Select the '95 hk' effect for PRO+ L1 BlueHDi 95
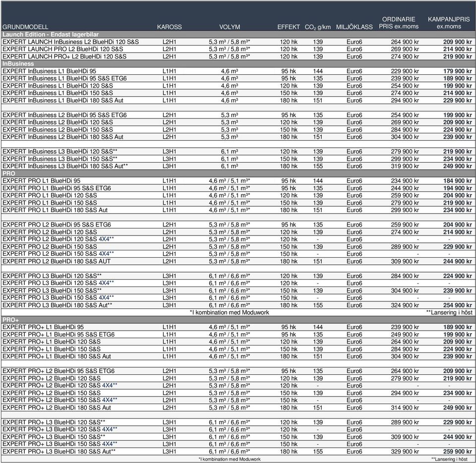This screenshot has width=476, height=463. click(x=289, y=327)
